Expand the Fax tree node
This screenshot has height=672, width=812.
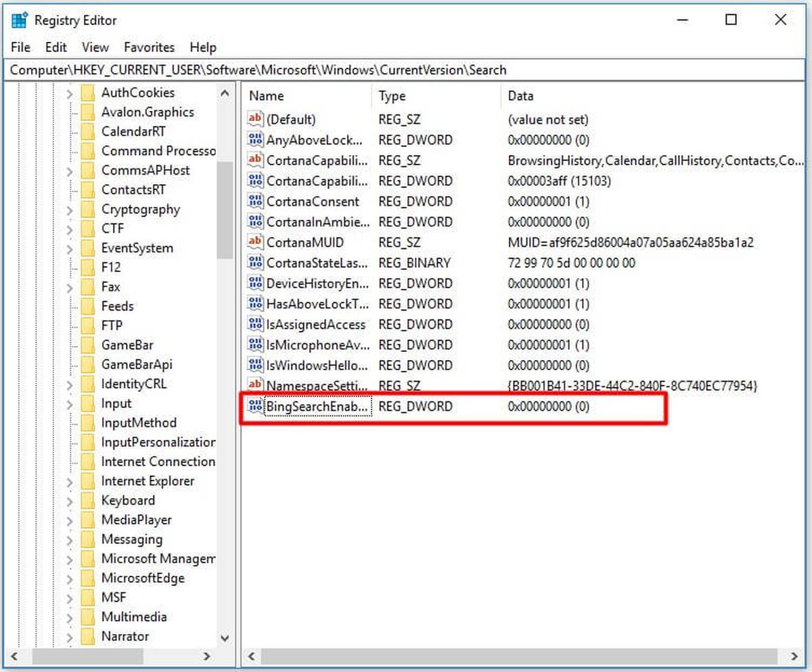70,288
